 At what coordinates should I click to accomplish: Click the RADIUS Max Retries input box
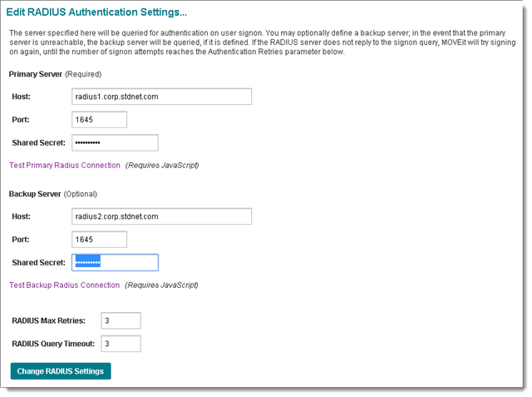point(121,321)
